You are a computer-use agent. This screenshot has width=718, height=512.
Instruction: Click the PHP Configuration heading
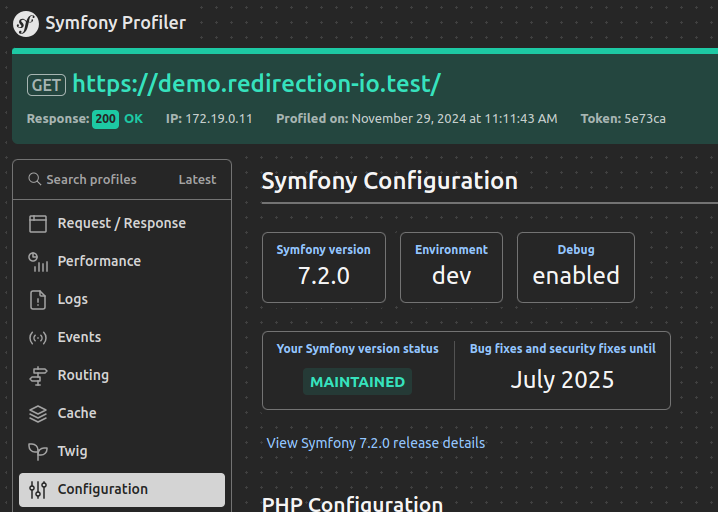pyautogui.click(x=352, y=504)
